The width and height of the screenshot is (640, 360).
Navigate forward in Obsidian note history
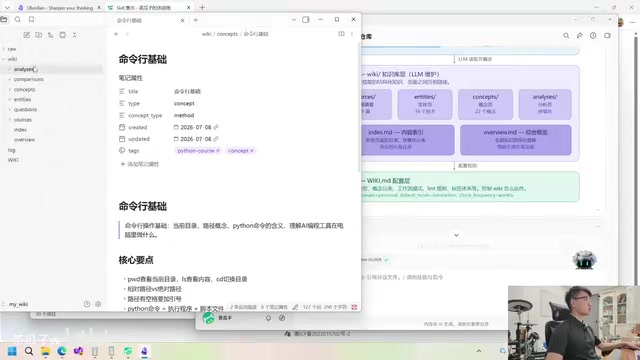pyautogui.click(x=127, y=34)
